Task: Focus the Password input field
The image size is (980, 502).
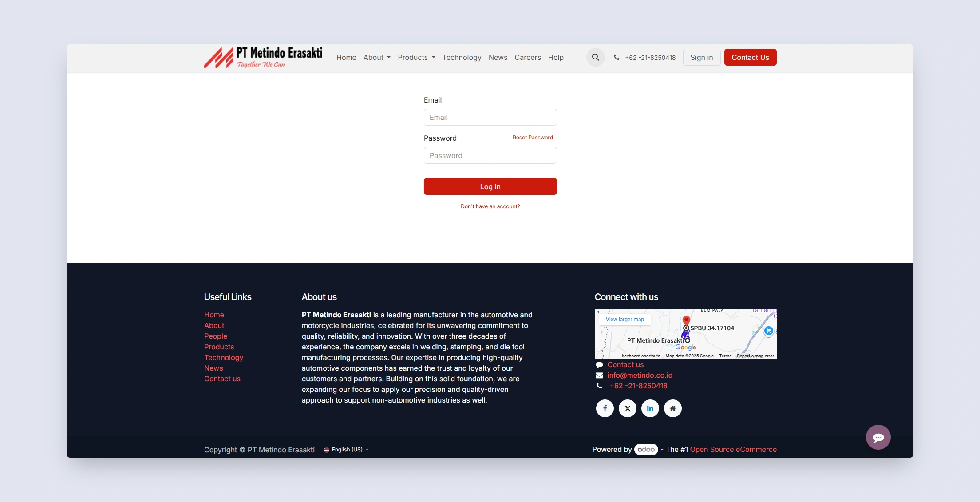Action: point(490,155)
